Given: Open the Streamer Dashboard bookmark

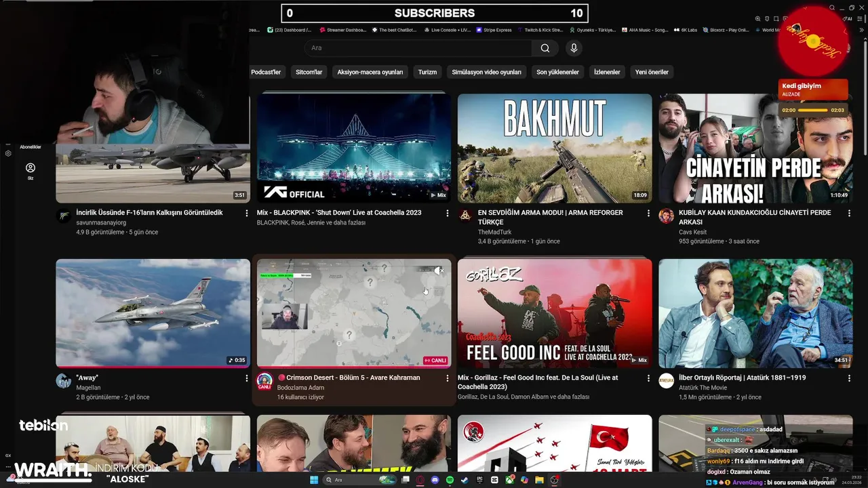Looking at the screenshot, I should 342,30.
